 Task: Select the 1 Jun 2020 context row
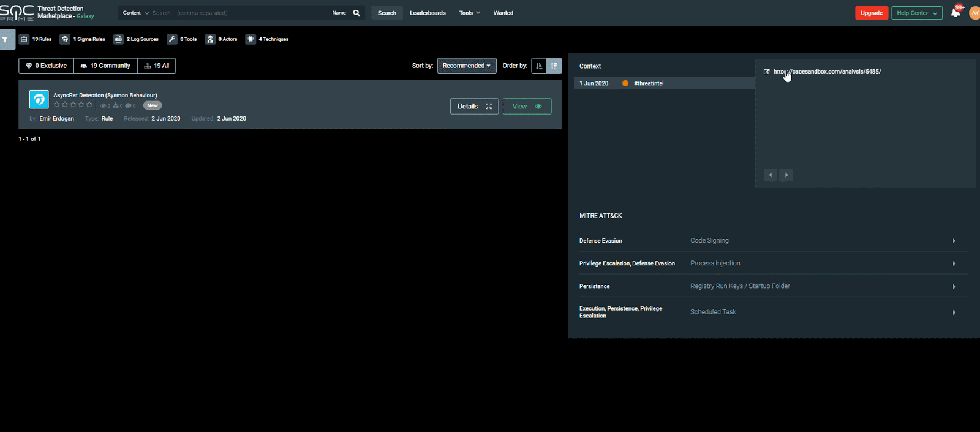(664, 83)
